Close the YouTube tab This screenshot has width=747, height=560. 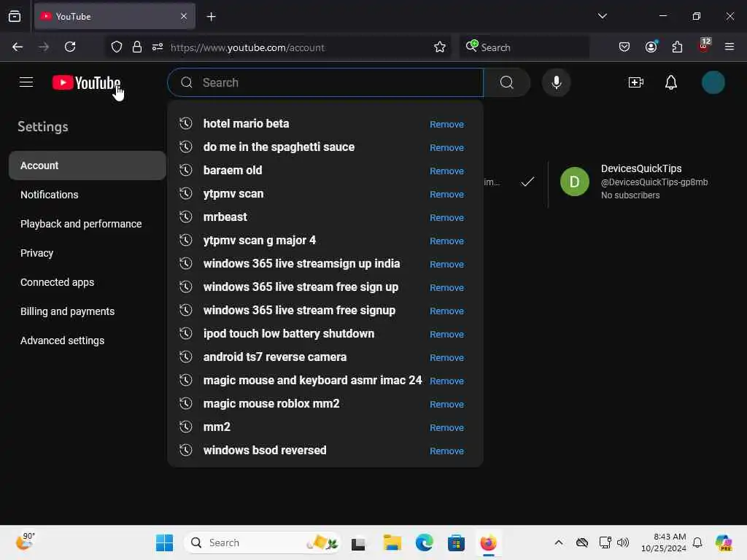184,16
